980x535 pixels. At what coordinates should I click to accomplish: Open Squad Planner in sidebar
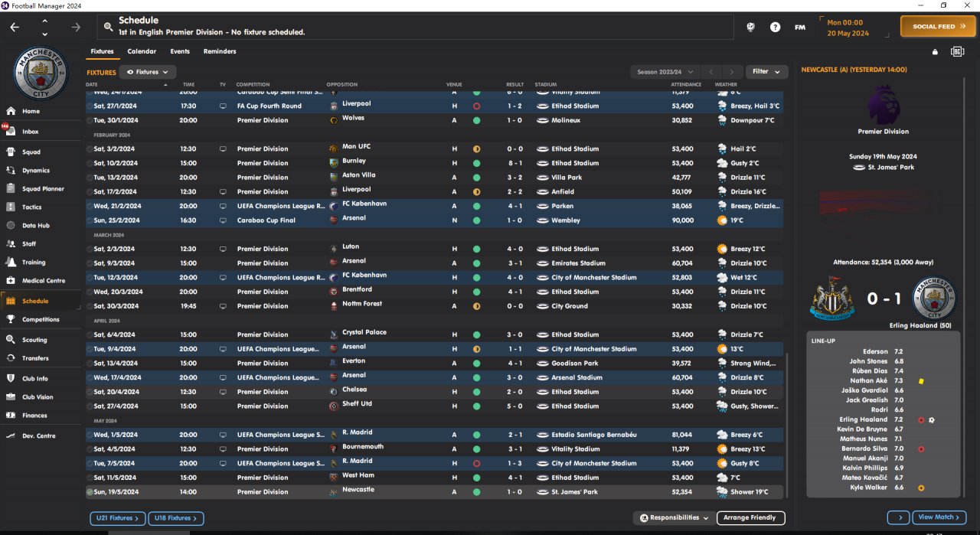(x=41, y=188)
